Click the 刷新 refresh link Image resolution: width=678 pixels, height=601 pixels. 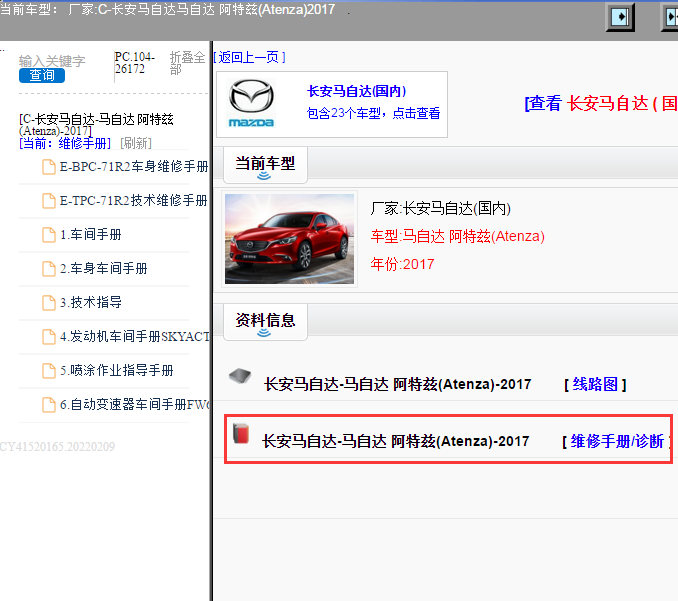(x=136, y=143)
